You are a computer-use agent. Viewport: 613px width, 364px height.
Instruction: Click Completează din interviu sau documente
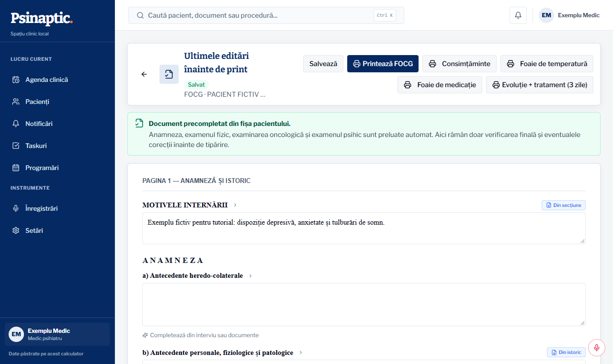click(201, 335)
